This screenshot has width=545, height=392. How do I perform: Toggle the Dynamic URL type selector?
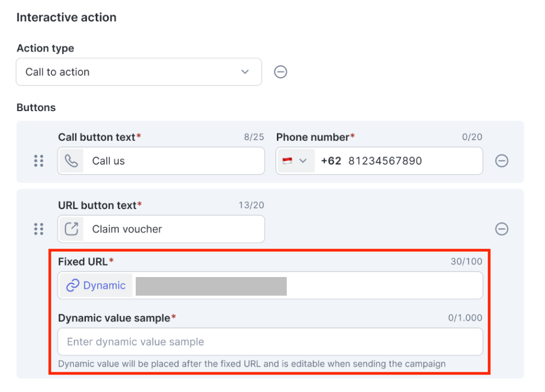(96, 285)
